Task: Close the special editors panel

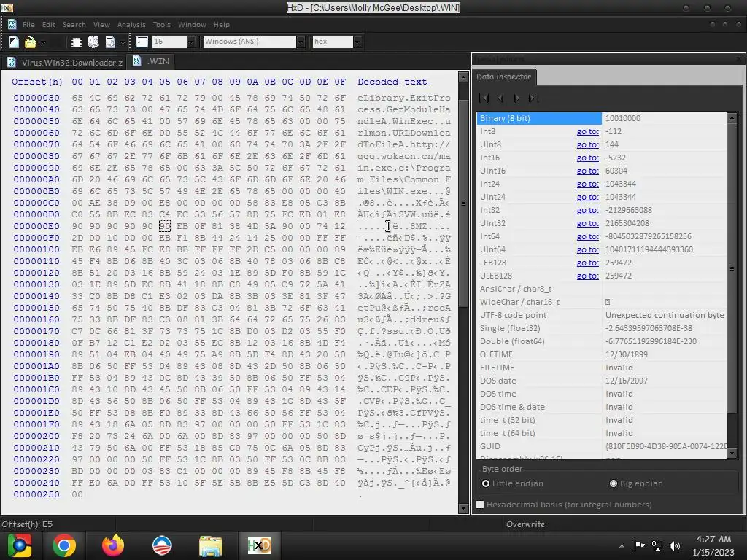Action: pos(739,59)
